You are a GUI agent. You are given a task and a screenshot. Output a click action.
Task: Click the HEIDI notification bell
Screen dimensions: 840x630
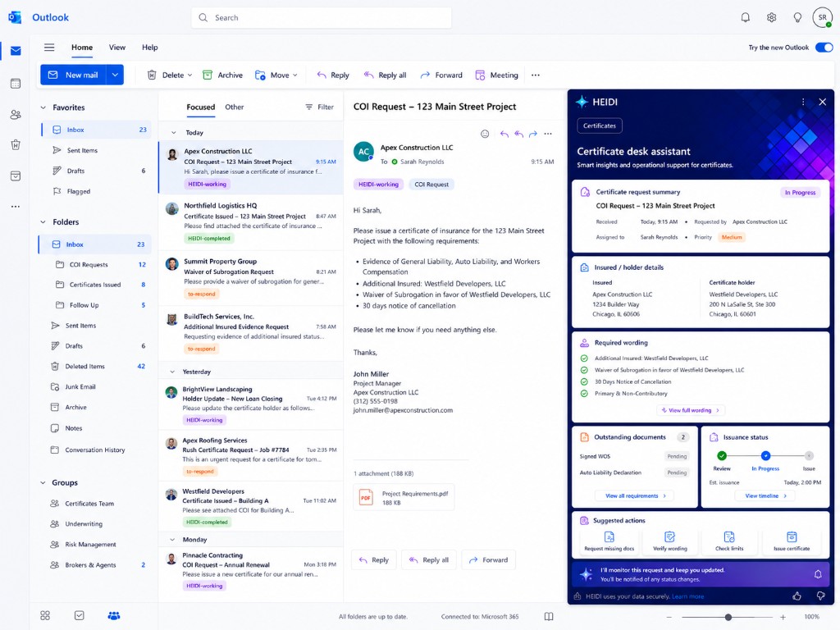818,574
